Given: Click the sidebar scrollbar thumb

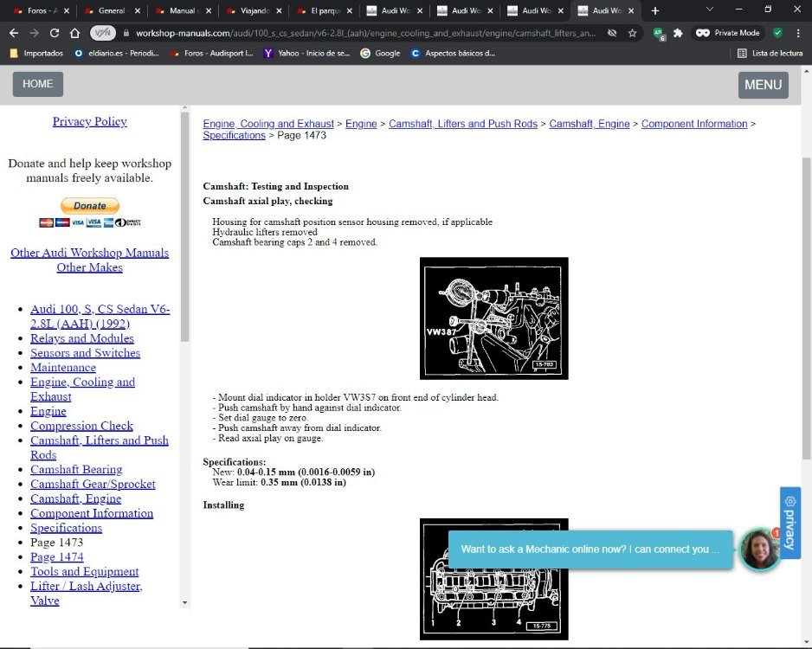Looking at the screenshot, I should click(185, 227).
